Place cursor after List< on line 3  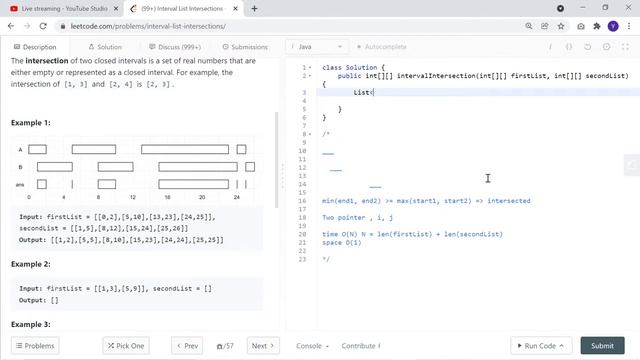[374, 93]
